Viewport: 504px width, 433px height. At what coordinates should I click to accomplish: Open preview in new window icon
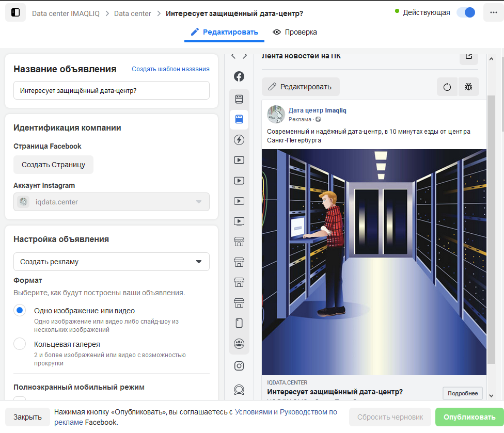tap(468, 56)
